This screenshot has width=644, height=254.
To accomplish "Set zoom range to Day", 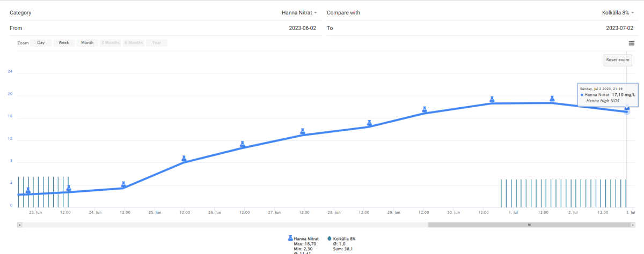I will [41, 43].
